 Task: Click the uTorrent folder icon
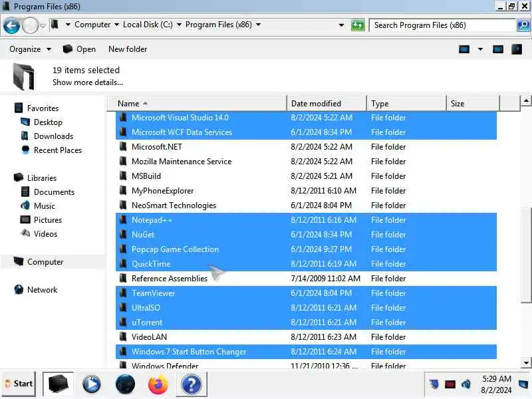click(123, 323)
